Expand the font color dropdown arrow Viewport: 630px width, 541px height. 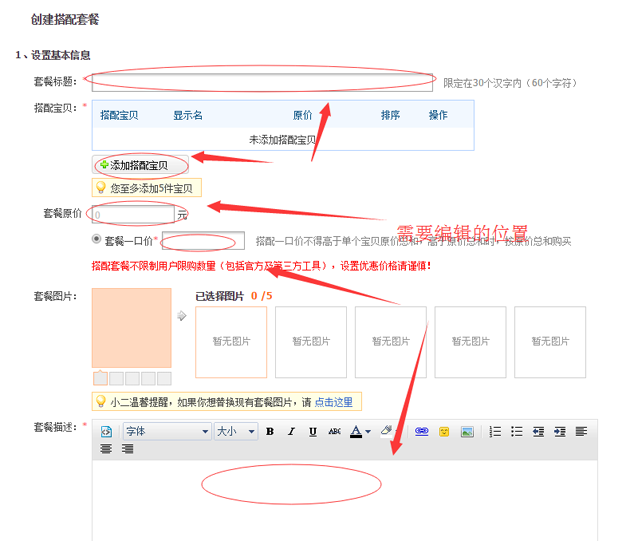pos(368,432)
